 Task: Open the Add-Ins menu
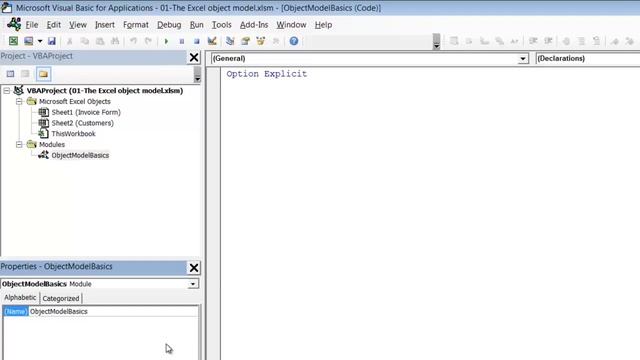pos(254,25)
